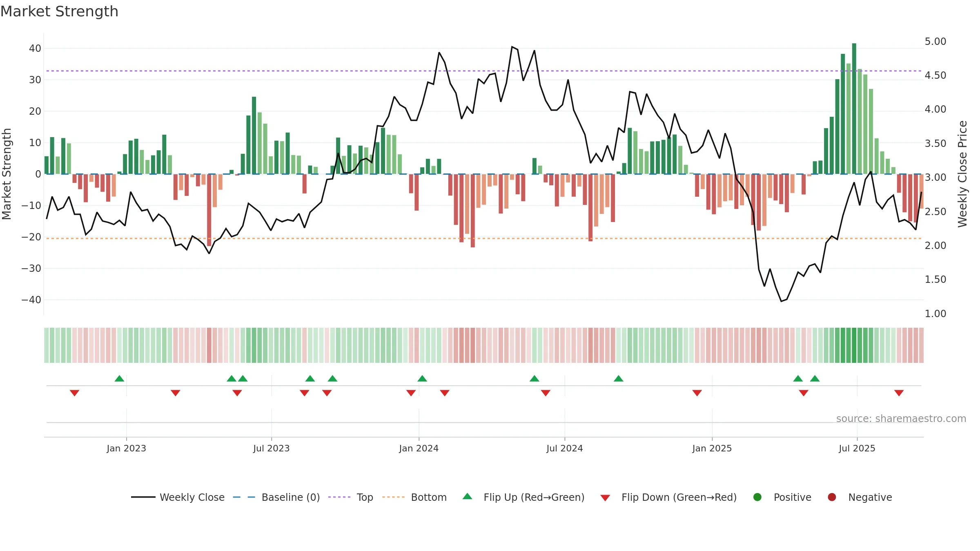980x551 pixels.
Task: Click the Jul 2024 axis label
Action: 564,448
